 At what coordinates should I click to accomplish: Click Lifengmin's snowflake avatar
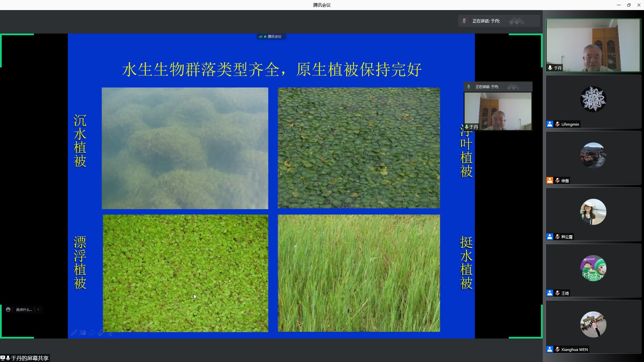(593, 99)
